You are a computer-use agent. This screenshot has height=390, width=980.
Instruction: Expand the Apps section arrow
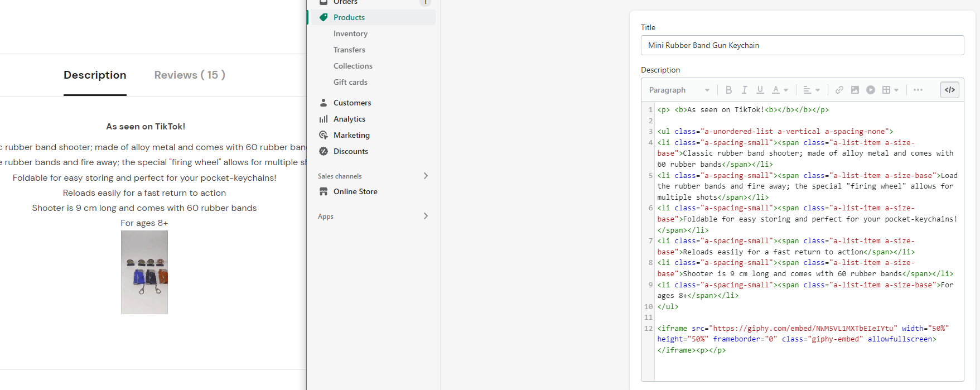coord(426,216)
